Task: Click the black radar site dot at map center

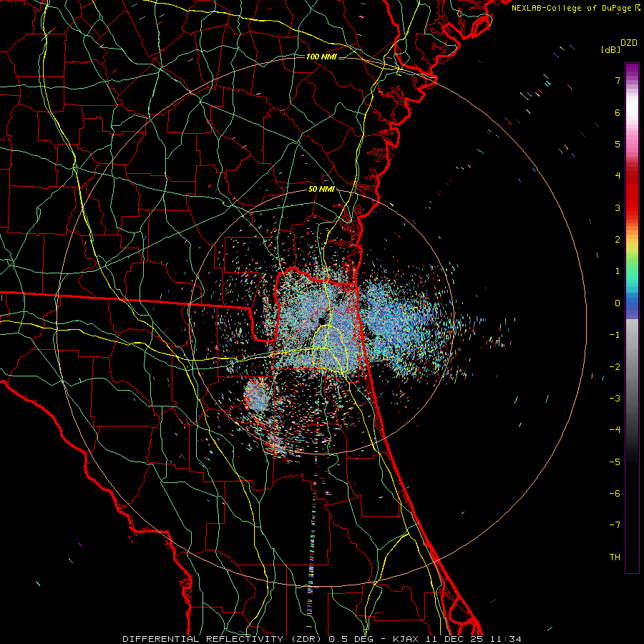Action: coord(321,321)
